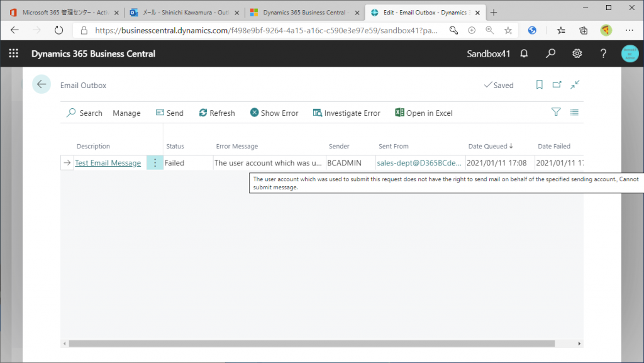Click the scroll right arrow
This screenshot has height=363, width=644.
coord(579,343)
